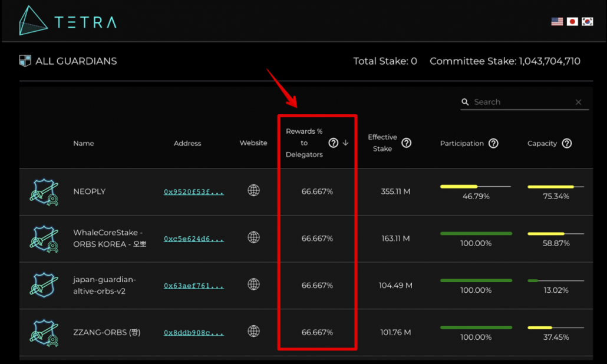Select ZZANG-ORBS name text
This screenshot has width=607, height=364.
pyautogui.click(x=107, y=333)
